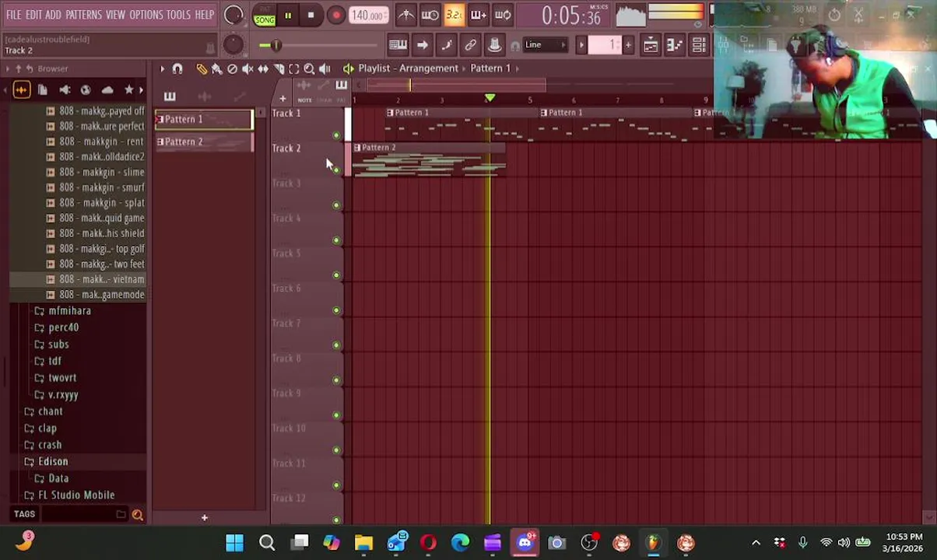The width and height of the screenshot is (937, 560).
Task: Select the Mute tool in playlist toolbar
Action: [247, 68]
